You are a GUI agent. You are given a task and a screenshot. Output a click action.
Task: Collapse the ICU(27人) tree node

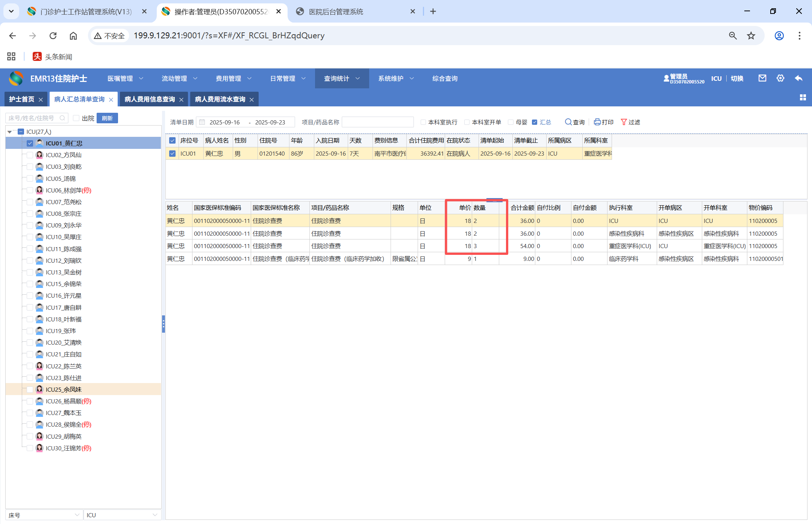click(x=9, y=132)
